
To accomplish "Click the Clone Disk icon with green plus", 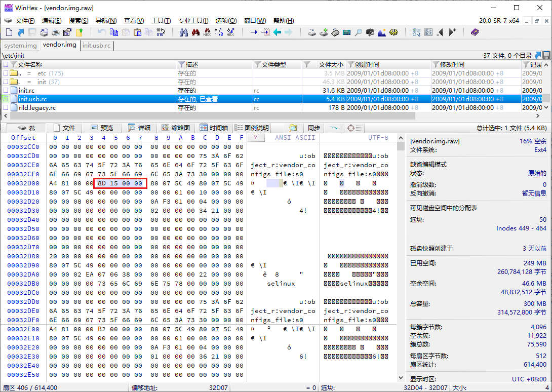I will 324,32.
